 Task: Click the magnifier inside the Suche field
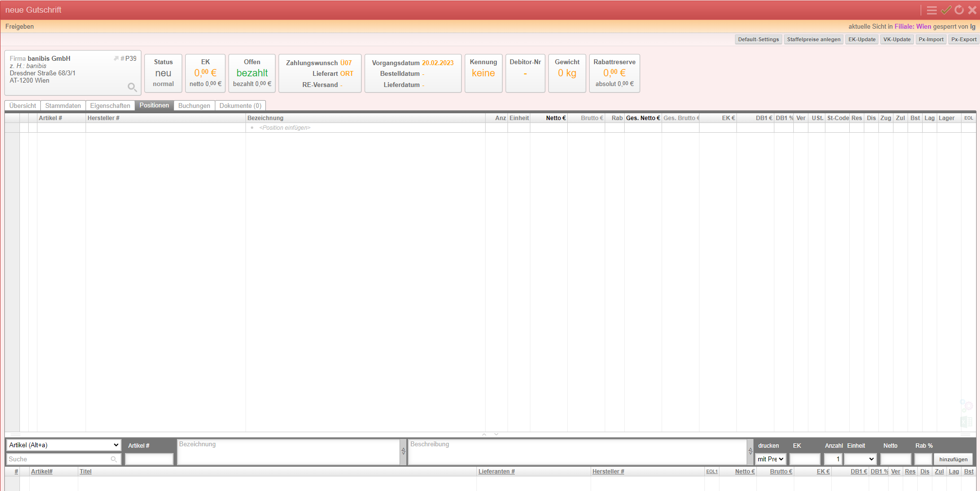click(x=114, y=459)
